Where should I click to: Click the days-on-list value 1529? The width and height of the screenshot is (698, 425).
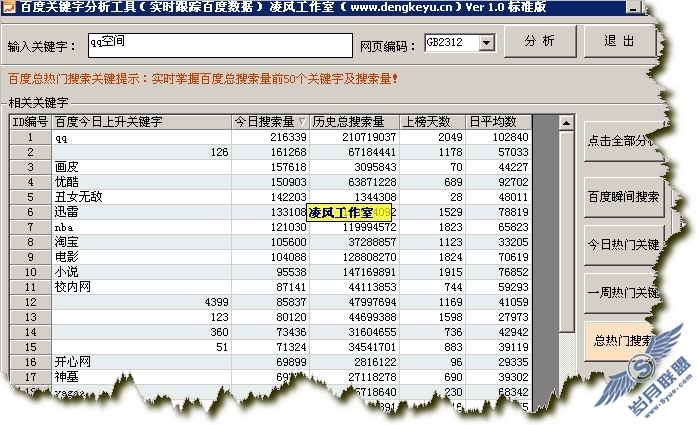[433, 212]
